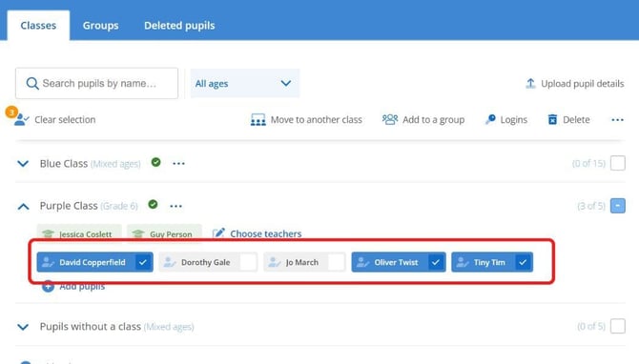Image resolution: width=639 pixels, height=364 pixels.
Task: Click the (0 of 15) selection count
Action: [588, 164]
